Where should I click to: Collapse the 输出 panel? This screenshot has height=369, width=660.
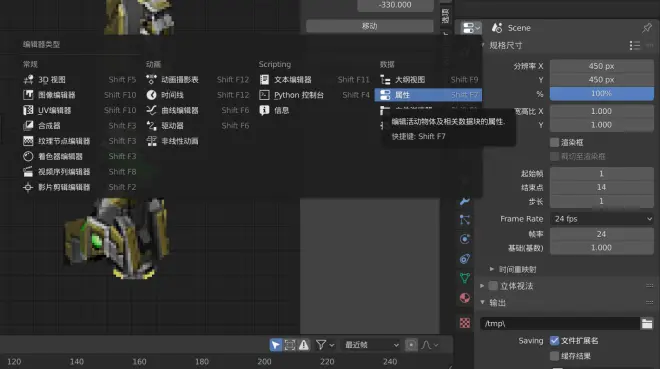[x=482, y=302]
